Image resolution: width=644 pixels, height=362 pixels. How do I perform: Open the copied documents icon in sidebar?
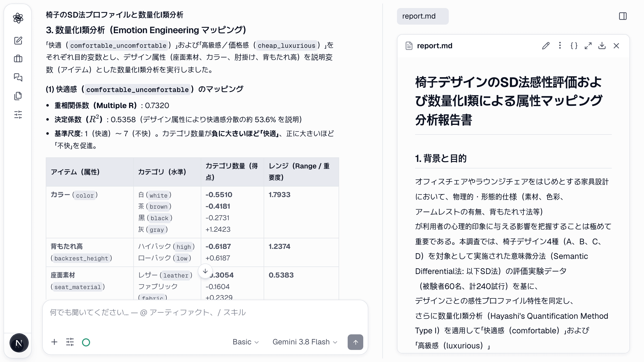coord(18,96)
